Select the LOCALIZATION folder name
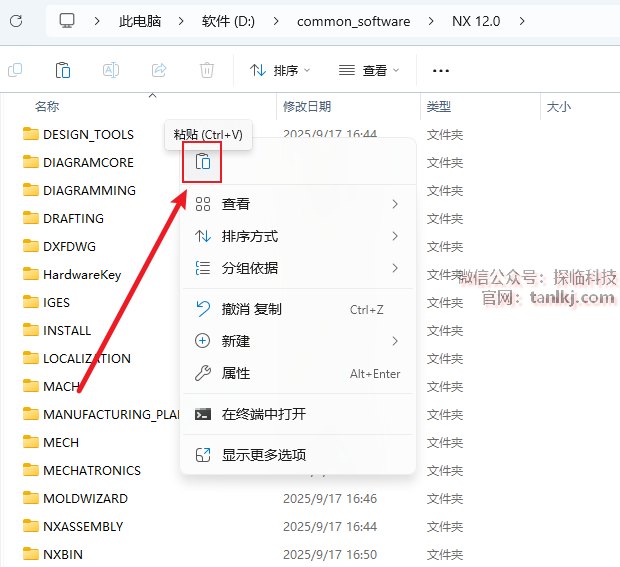620x567 pixels. click(87, 358)
